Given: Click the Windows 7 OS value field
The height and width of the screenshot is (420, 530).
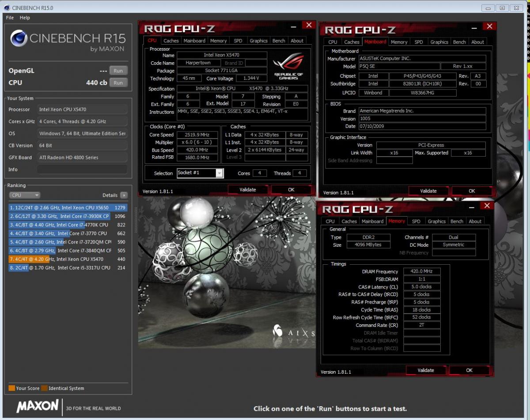Looking at the screenshot, I should (82, 133).
